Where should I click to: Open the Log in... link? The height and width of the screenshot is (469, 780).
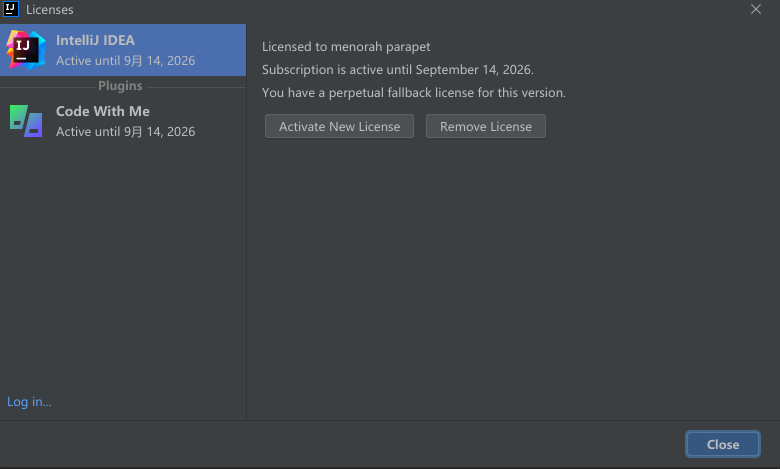pyautogui.click(x=29, y=402)
